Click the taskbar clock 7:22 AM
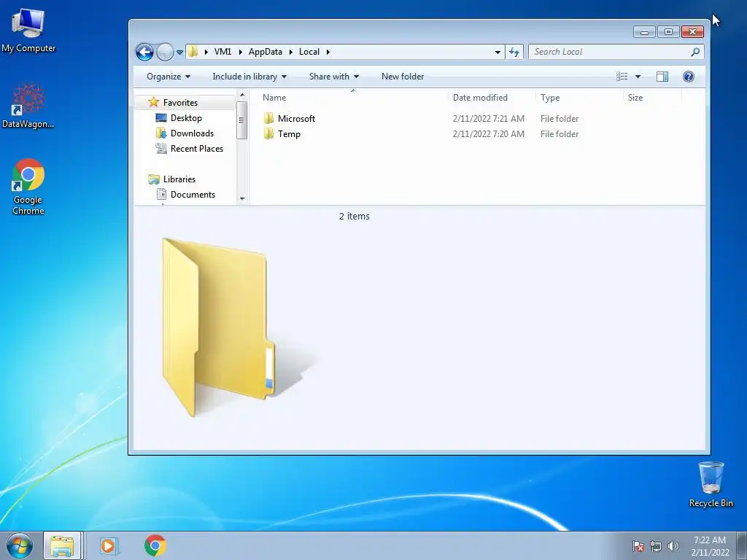Viewport: 747px width, 560px height. (709, 540)
